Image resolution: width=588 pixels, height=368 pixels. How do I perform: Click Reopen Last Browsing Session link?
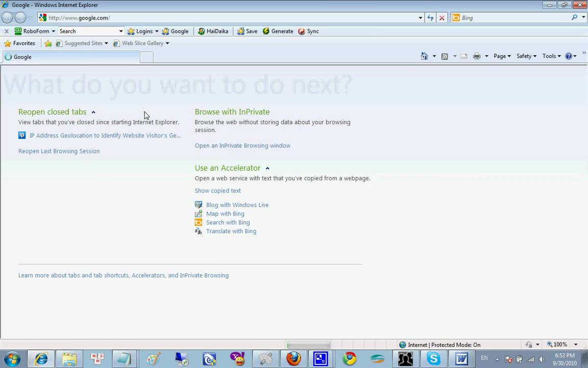click(59, 151)
